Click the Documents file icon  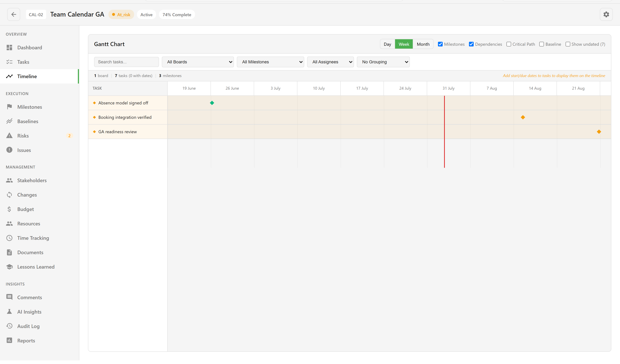pos(9,252)
